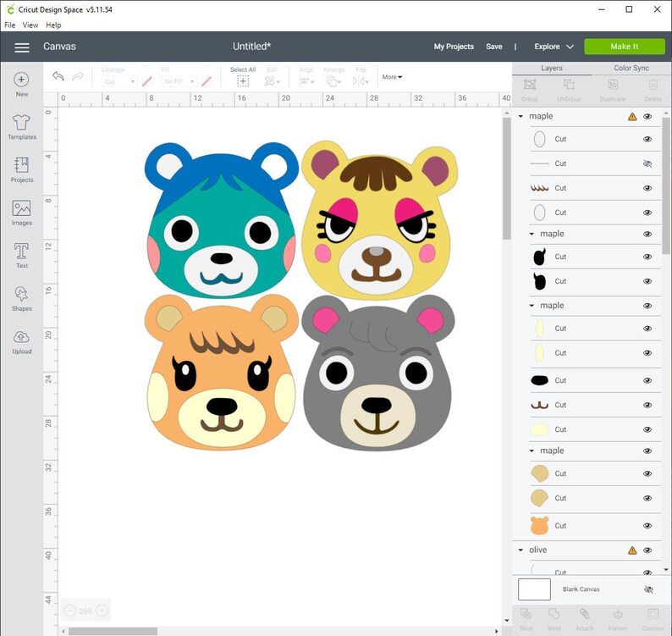This screenshot has height=636, width=672.
Task: Click the Attach tool icon
Action: point(585,614)
